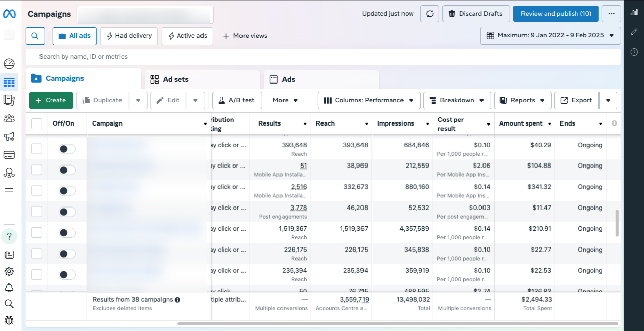This screenshot has height=331, width=644.
Task: Expand the Columns: Performance dropdown
Action: click(x=369, y=100)
